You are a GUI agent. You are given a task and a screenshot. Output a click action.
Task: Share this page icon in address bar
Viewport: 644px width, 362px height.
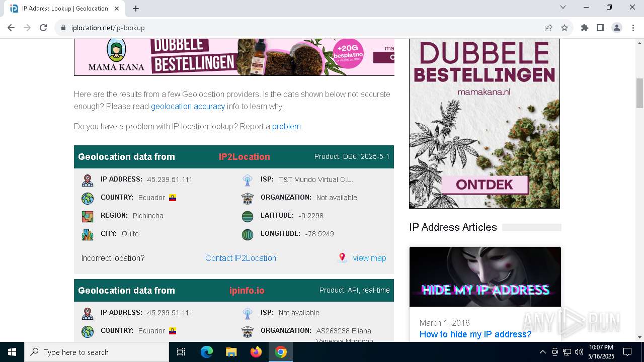548,28
